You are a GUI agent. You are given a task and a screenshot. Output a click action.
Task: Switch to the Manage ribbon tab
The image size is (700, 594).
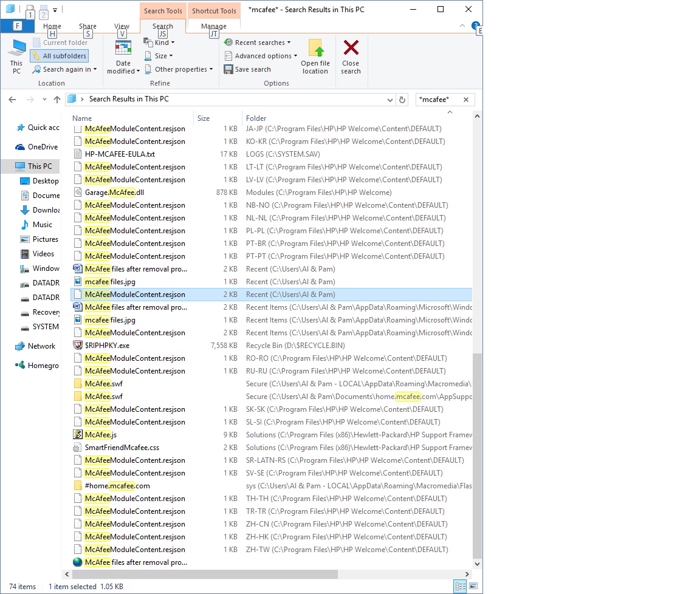coord(213,26)
